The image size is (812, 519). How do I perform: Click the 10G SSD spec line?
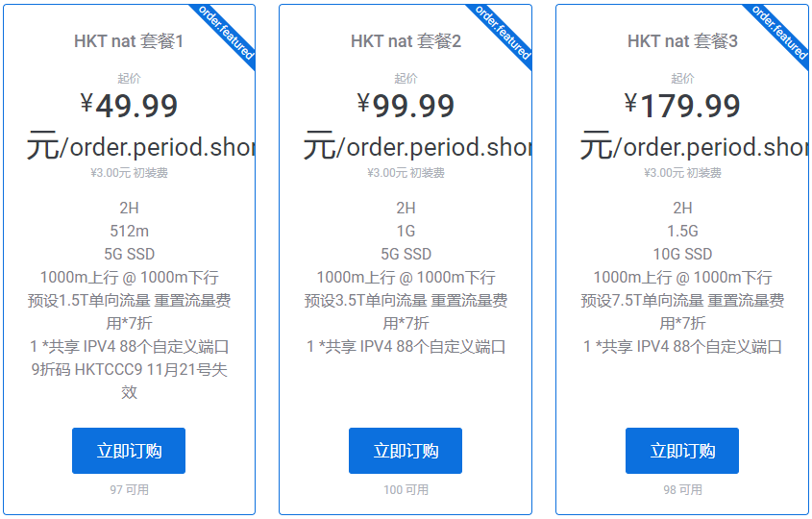tap(682, 255)
